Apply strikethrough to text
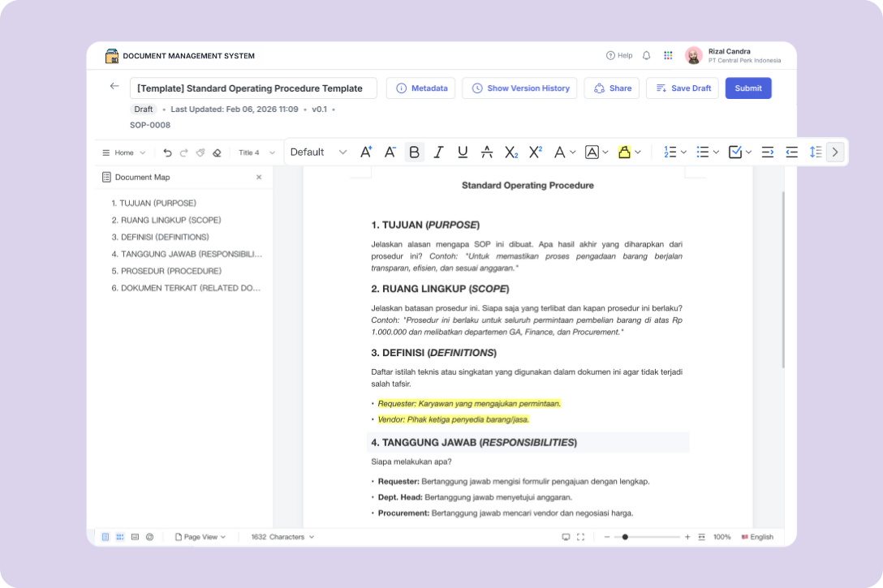 (487, 152)
